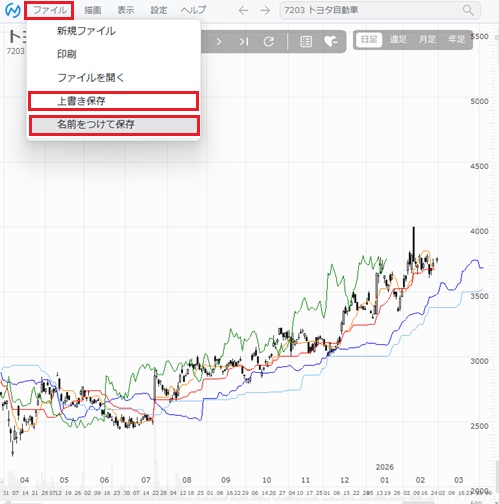This screenshot has width=499, height=504.
Task: Open the 設定 menu
Action: [x=159, y=10]
